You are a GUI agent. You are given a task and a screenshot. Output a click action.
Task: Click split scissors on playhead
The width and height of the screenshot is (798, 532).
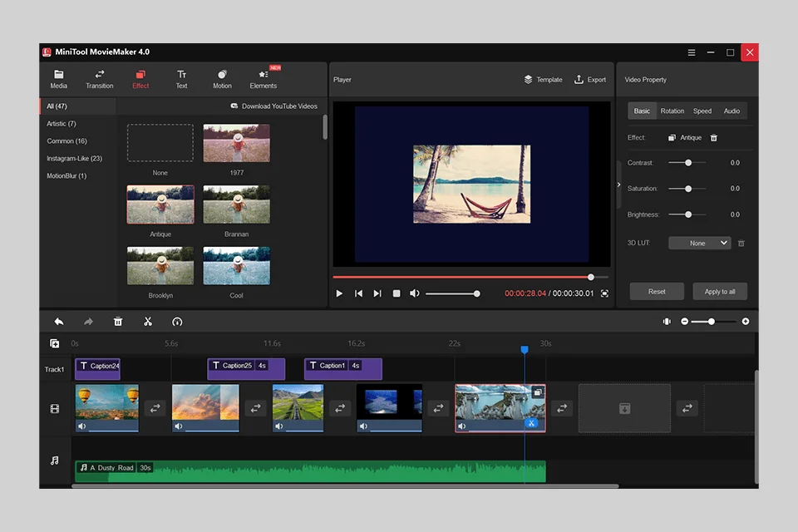tap(531, 423)
